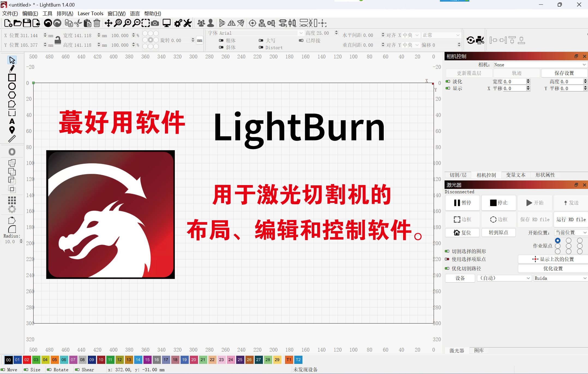Enable 切割选择的图形 option

(447, 251)
